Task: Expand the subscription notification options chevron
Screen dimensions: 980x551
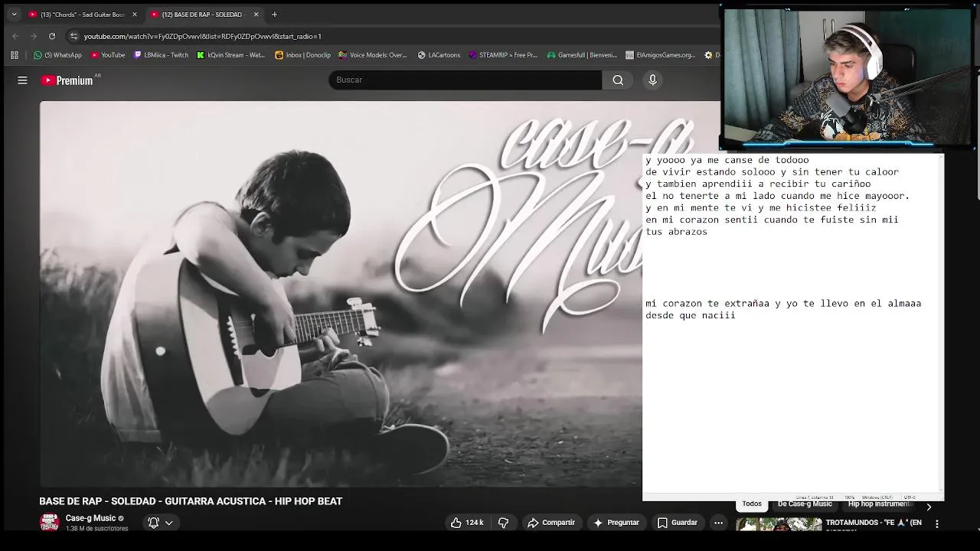Action: click(169, 523)
